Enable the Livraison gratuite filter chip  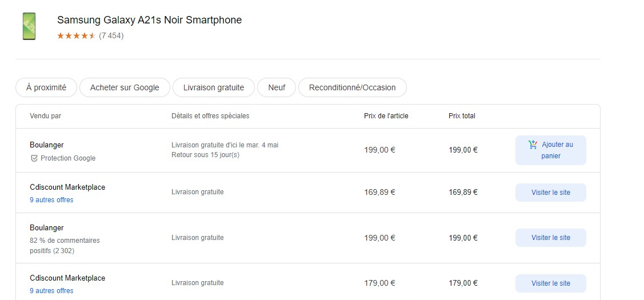(214, 87)
